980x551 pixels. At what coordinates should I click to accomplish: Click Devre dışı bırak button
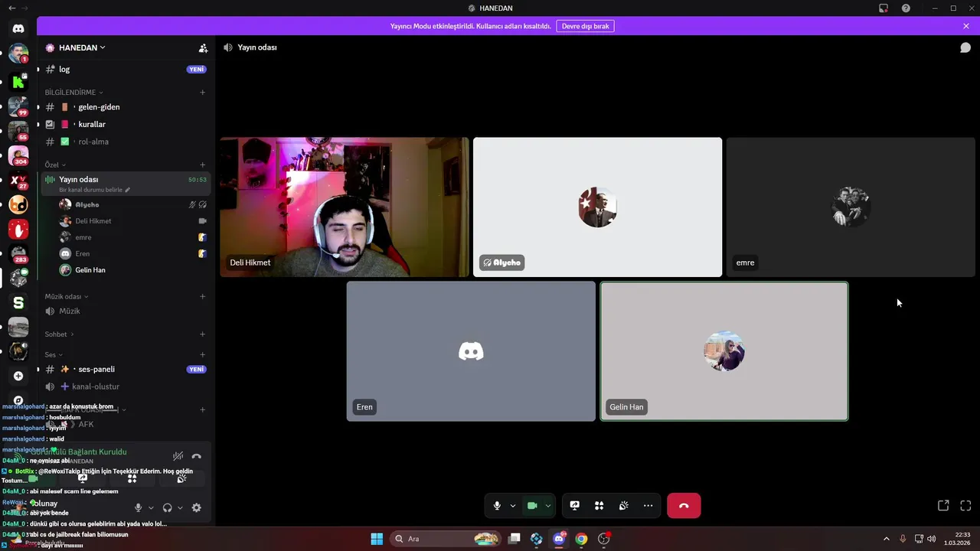[585, 26]
